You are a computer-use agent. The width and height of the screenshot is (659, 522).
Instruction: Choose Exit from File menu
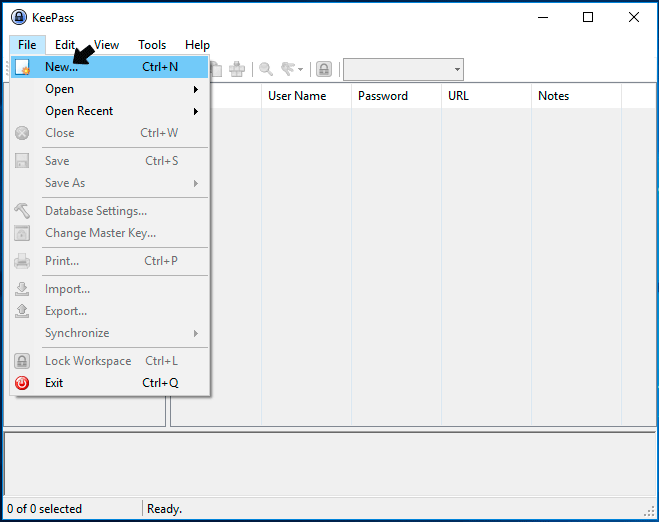point(110,383)
